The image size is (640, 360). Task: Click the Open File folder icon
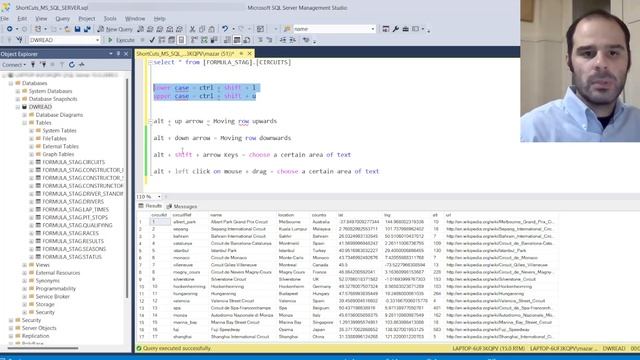(68, 29)
